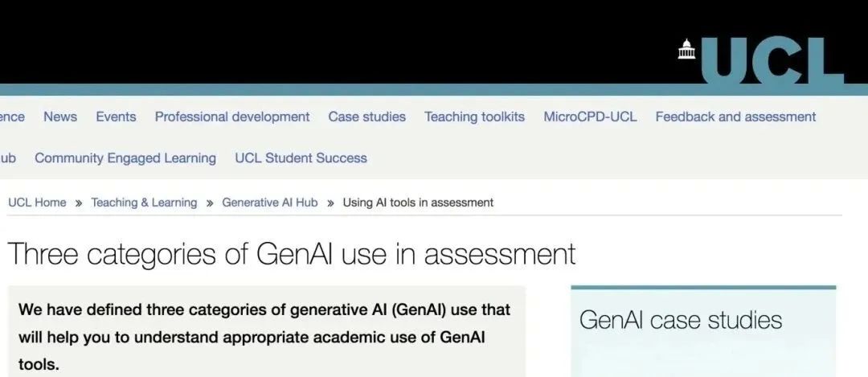
Task: Open the News menu item
Action: [60, 117]
